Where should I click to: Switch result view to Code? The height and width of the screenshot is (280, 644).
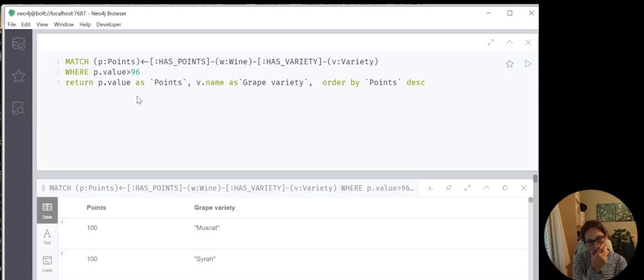tap(47, 263)
